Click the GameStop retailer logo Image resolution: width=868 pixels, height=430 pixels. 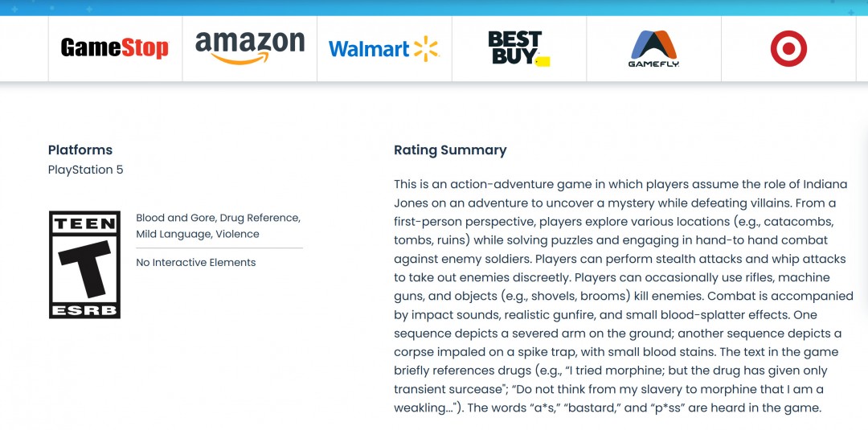click(115, 48)
